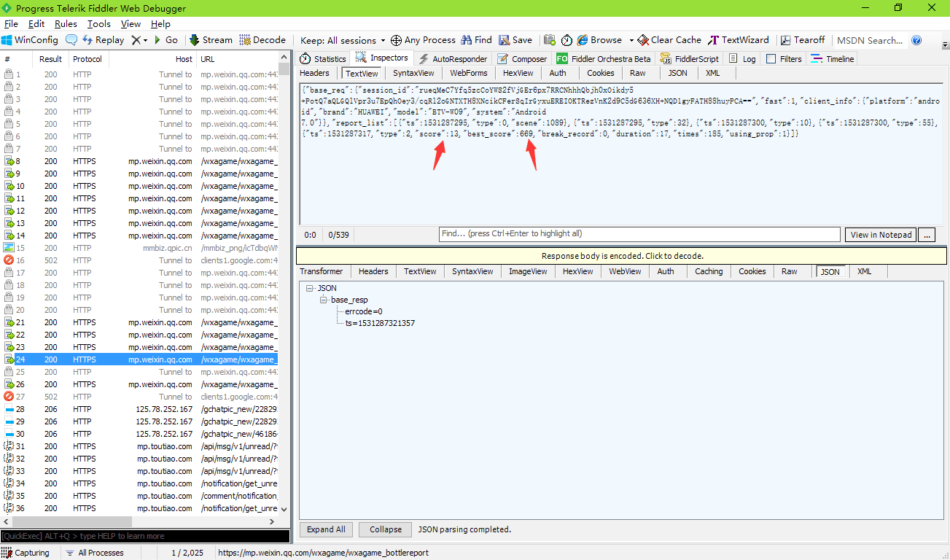The image size is (950, 560).
Task: Click the MSDN Search field
Action: 869,40
